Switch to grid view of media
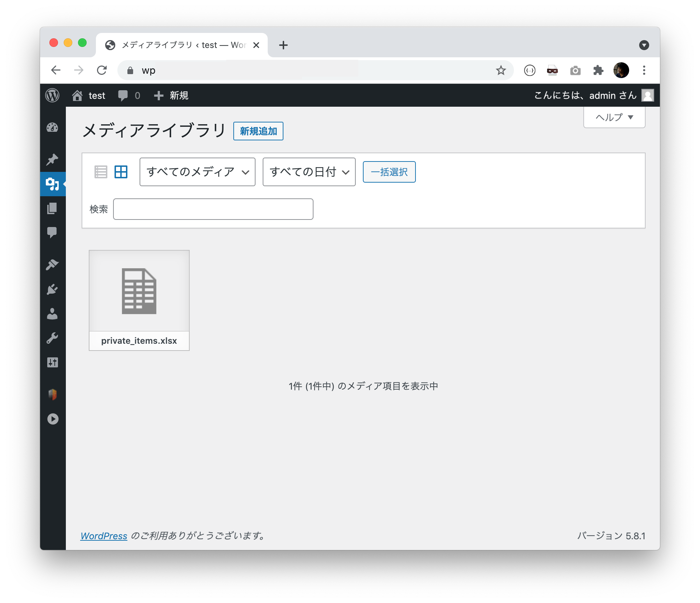 click(121, 172)
